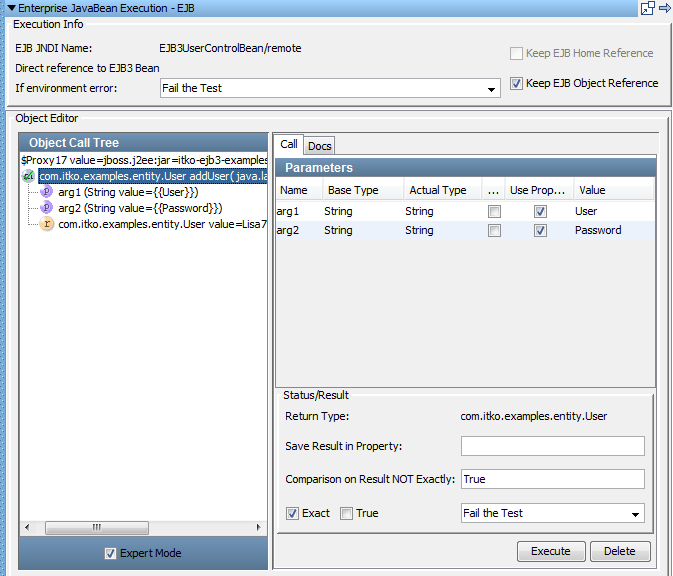Select arg2 (String value={{Password}}) tree node
This screenshot has height=576, width=673.
pos(140,208)
